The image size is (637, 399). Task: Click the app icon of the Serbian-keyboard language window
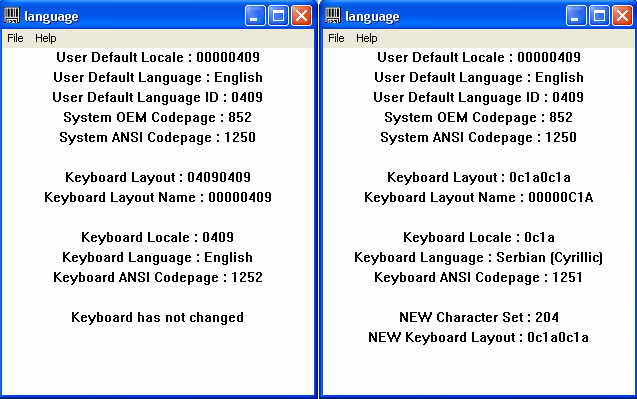click(x=333, y=16)
